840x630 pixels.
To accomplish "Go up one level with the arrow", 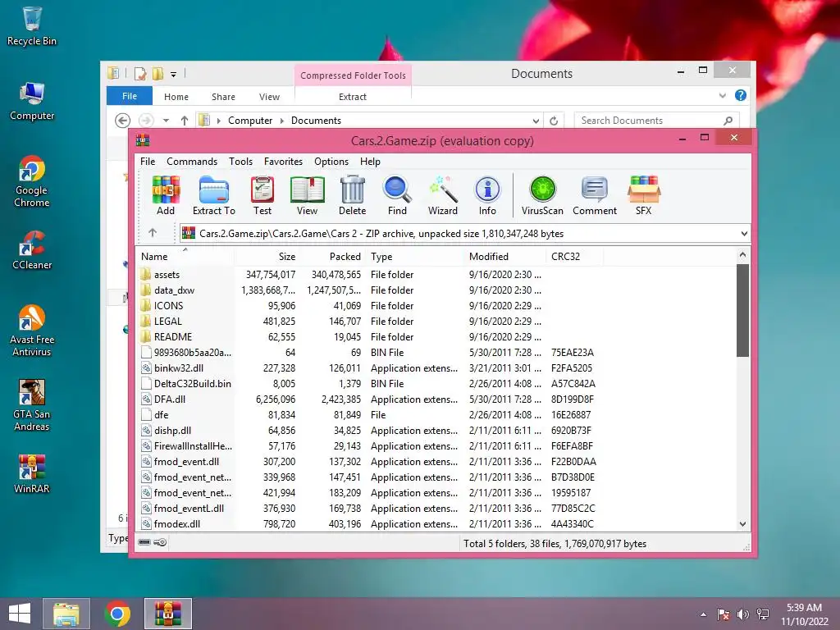I will tap(153, 232).
